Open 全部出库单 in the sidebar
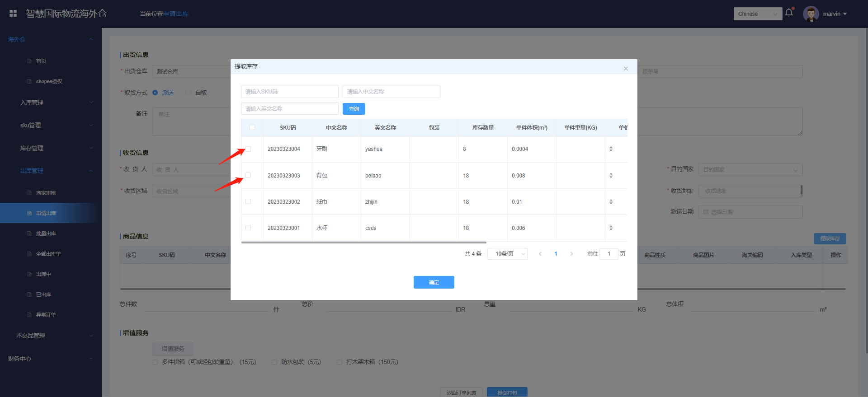 [48, 254]
